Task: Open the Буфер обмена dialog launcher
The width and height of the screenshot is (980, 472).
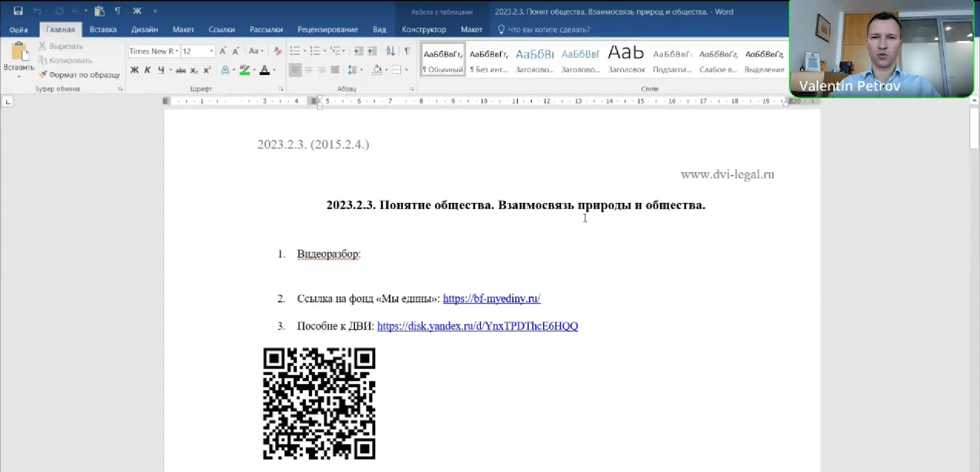Action: 121,89
